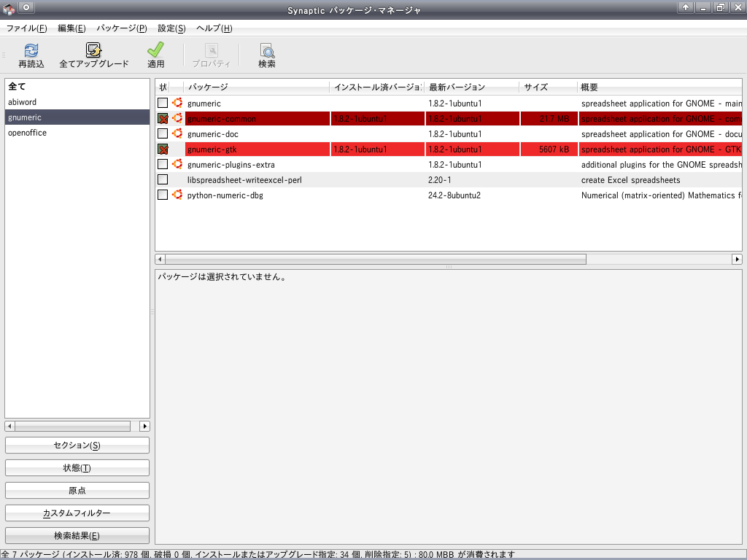This screenshot has height=560, width=747.
Task: Click 'パッケージは選択されていません。' description text
Action: click(x=222, y=276)
